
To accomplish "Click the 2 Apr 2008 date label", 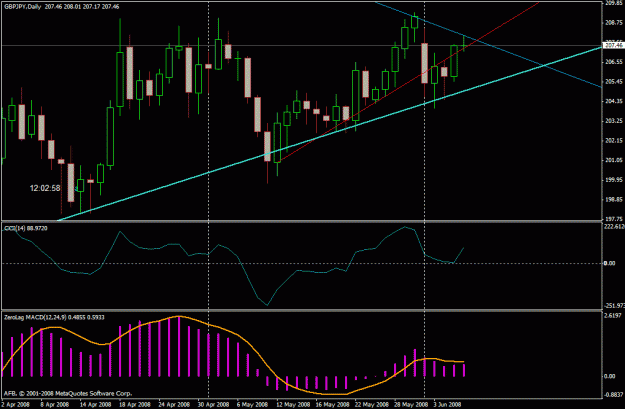I will coord(15,404).
